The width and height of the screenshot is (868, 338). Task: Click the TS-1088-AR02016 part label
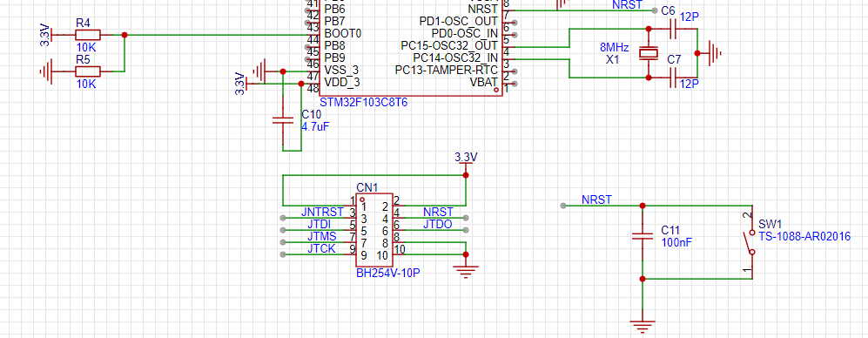804,236
